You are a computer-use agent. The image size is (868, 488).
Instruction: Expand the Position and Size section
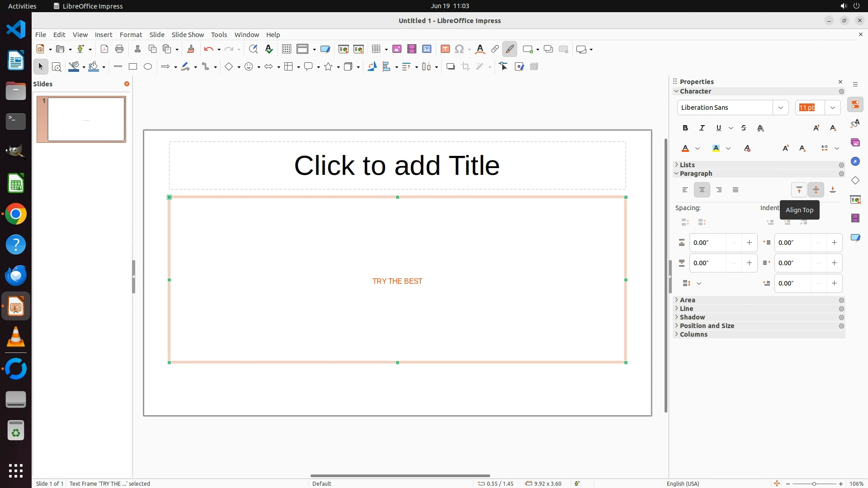click(x=707, y=326)
